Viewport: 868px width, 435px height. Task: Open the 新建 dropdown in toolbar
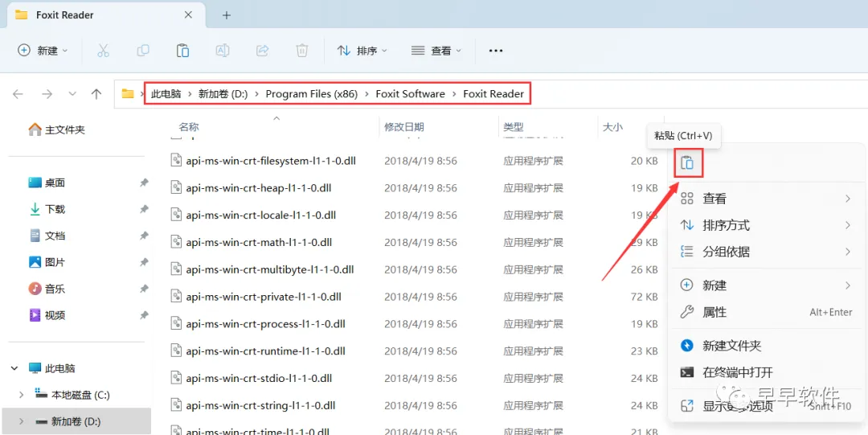point(43,51)
